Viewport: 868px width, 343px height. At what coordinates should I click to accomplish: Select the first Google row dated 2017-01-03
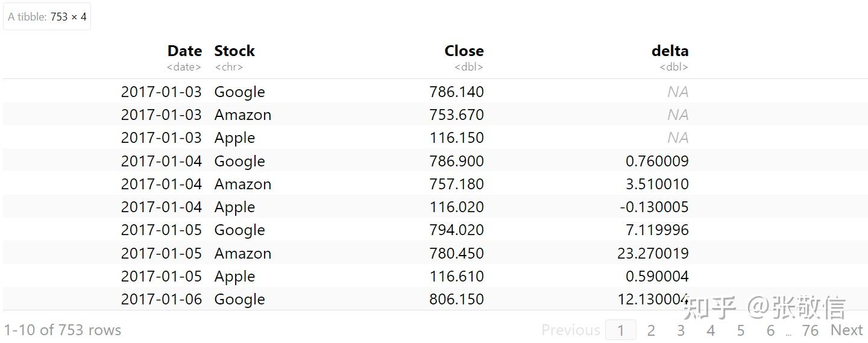[239, 92]
